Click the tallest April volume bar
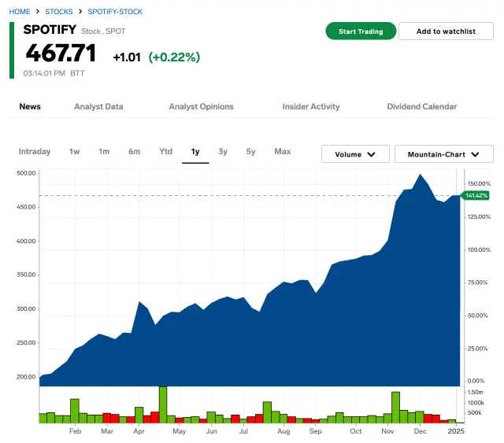This screenshot has width=504, height=443. click(x=163, y=404)
